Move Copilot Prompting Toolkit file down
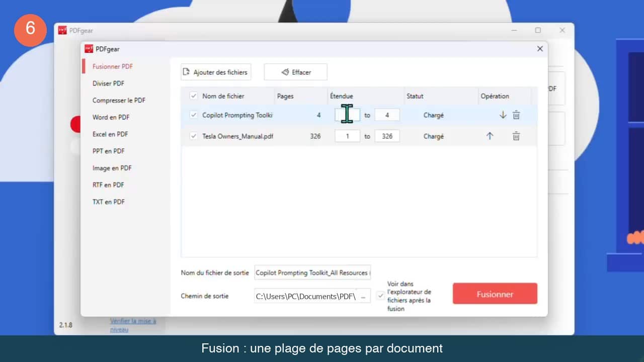Viewport: 644px width, 362px height. (503, 115)
